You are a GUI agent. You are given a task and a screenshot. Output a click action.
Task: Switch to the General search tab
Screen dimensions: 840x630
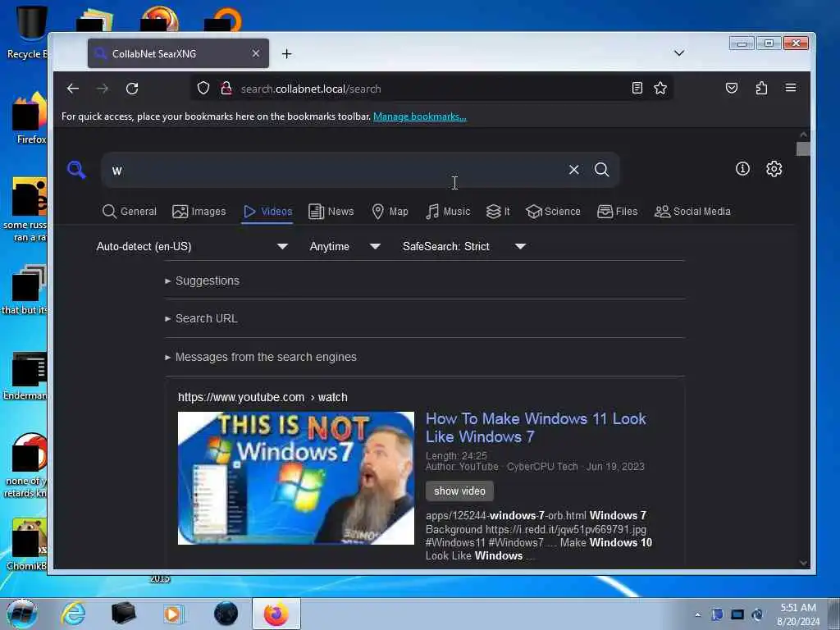[x=129, y=212]
